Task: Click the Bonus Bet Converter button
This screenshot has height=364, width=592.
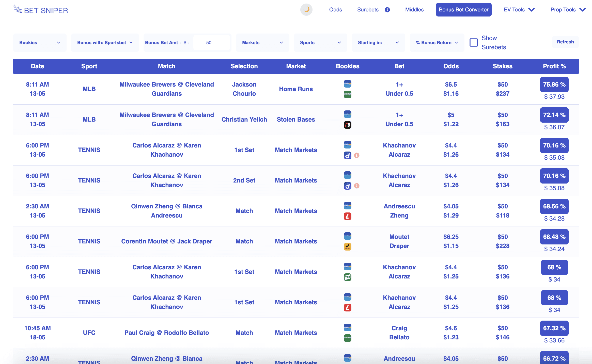Action: (463, 10)
